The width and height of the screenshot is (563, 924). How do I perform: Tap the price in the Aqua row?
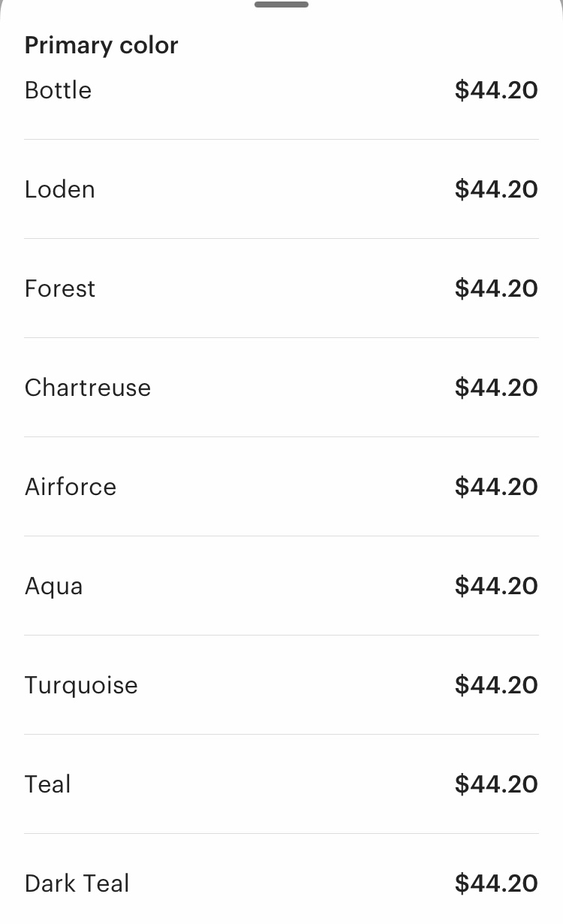[x=496, y=586]
